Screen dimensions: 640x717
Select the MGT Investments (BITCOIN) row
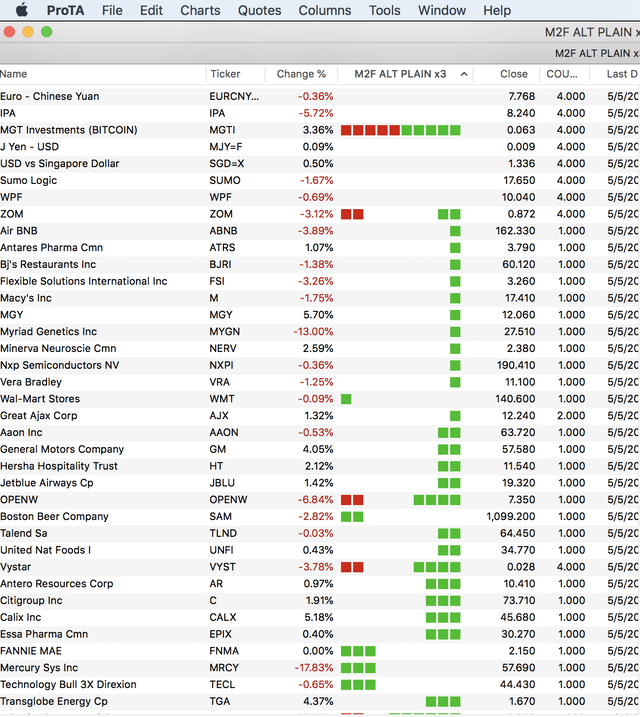click(x=320, y=130)
